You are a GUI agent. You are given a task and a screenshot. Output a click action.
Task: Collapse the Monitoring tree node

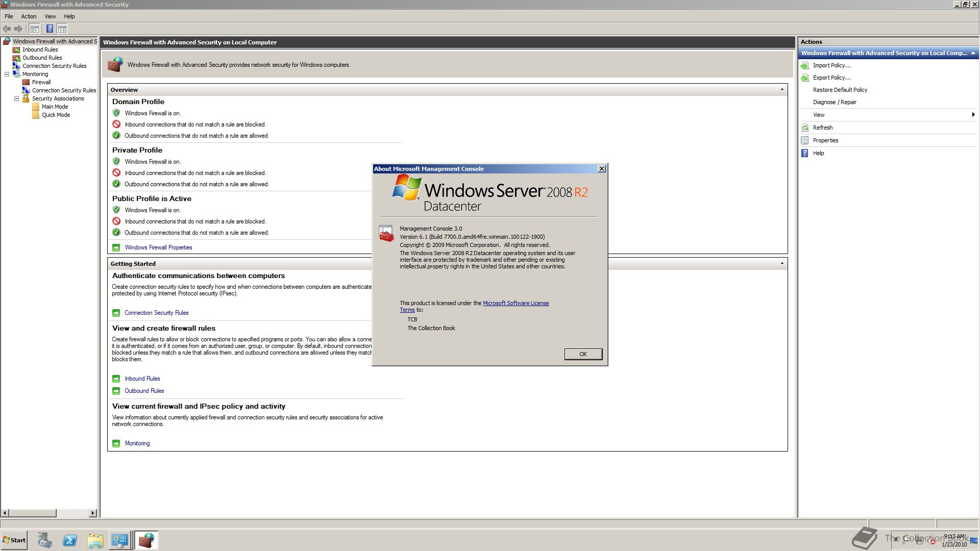(7, 74)
